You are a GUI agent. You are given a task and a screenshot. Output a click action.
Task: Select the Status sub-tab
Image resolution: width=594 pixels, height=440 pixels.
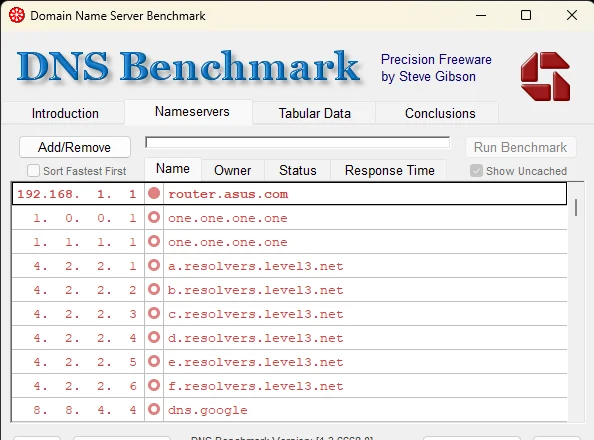298,170
